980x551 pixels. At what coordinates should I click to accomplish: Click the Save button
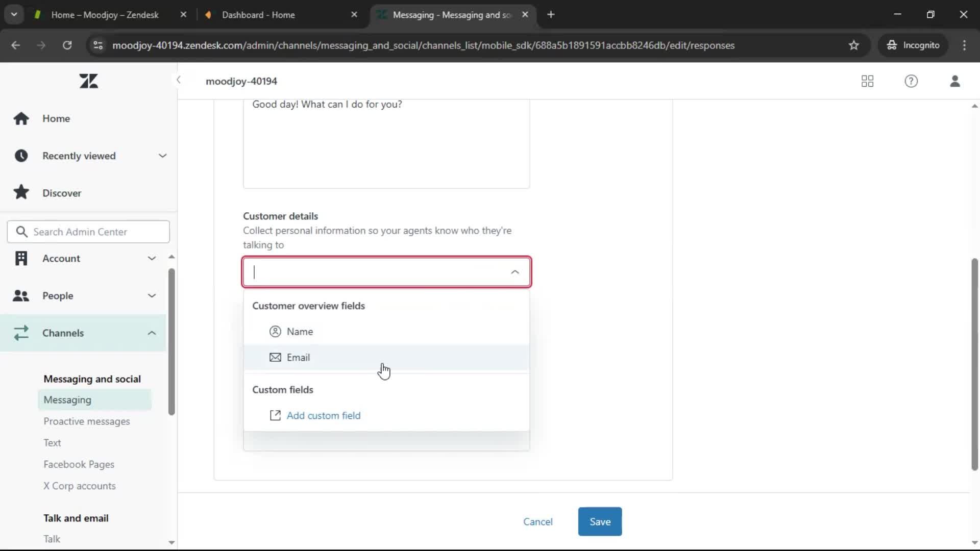(600, 522)
